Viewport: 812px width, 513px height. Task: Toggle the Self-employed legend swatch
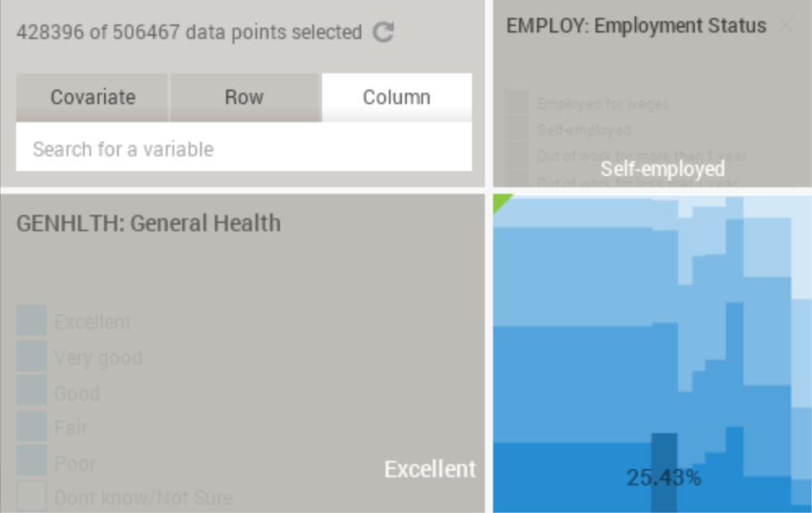[x=517, y=129]
